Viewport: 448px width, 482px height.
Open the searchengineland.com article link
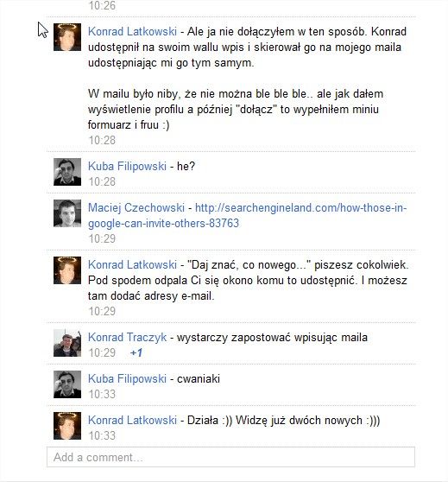[x=248, y=215]
